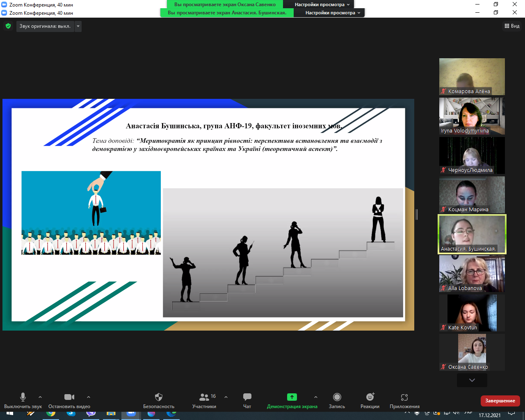This screenshot has height=420, width=525.
Task: Click the slide image of hand picking businessman
Action: (x=91, y=213)
